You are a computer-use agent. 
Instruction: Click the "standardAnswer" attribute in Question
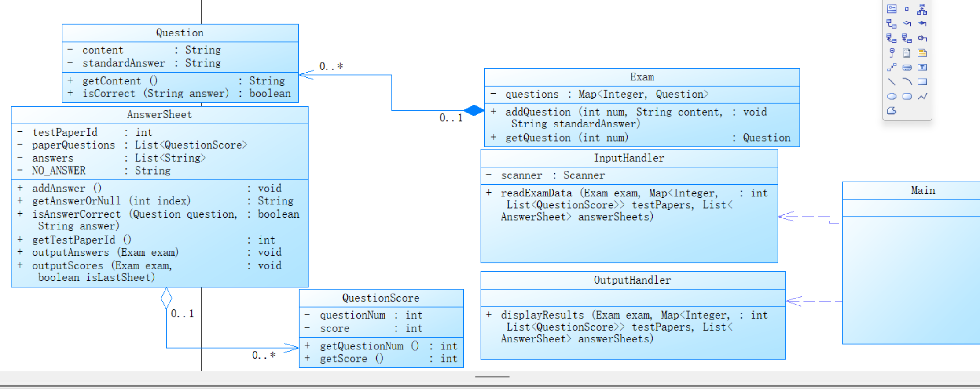144,63
